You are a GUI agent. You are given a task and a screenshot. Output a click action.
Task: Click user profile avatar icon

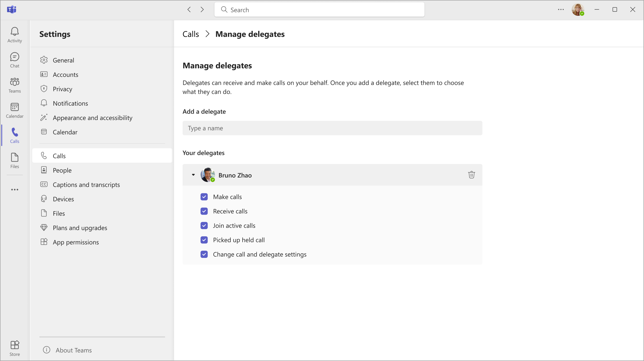coord(578,10)
